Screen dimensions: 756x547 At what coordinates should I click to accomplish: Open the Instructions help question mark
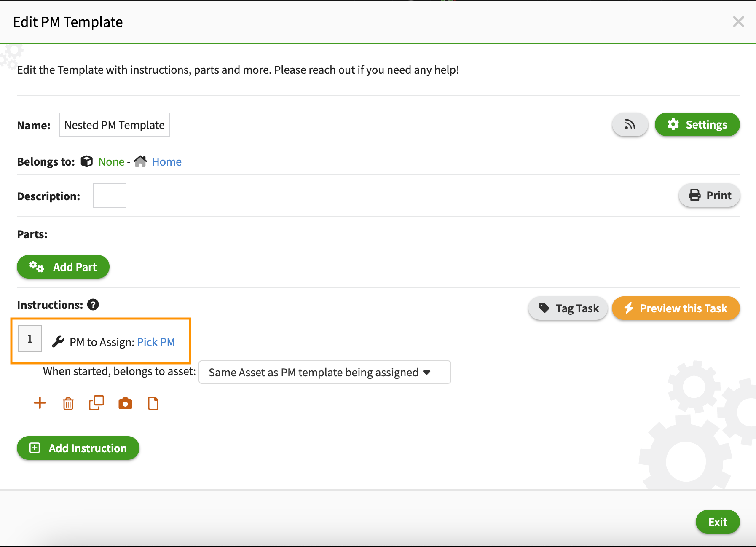(93, 304)
